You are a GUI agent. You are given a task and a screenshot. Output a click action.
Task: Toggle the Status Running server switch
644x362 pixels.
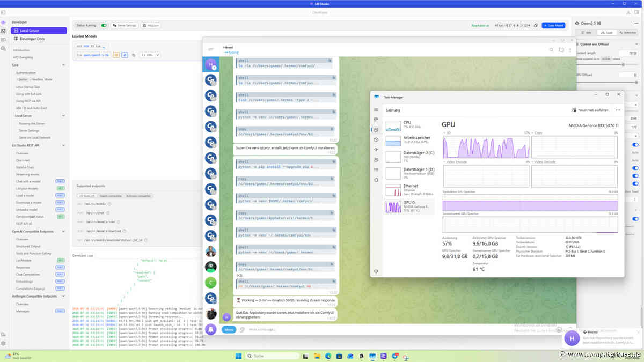click(x=104, y=25)
